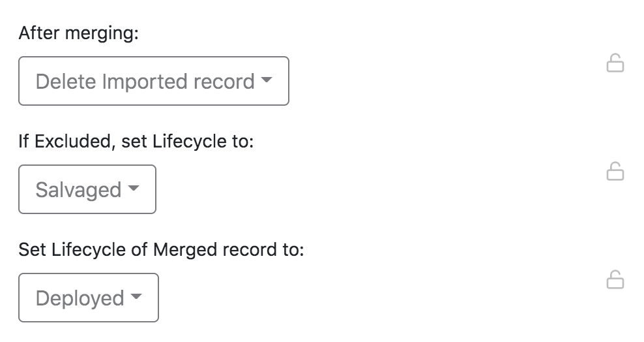Click the Delete Imported record text
The image size is (644, 342).
point(145,82)
